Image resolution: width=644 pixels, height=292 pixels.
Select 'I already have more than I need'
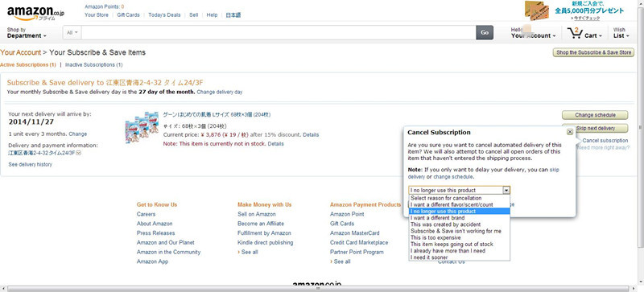(x=460, y=250)
